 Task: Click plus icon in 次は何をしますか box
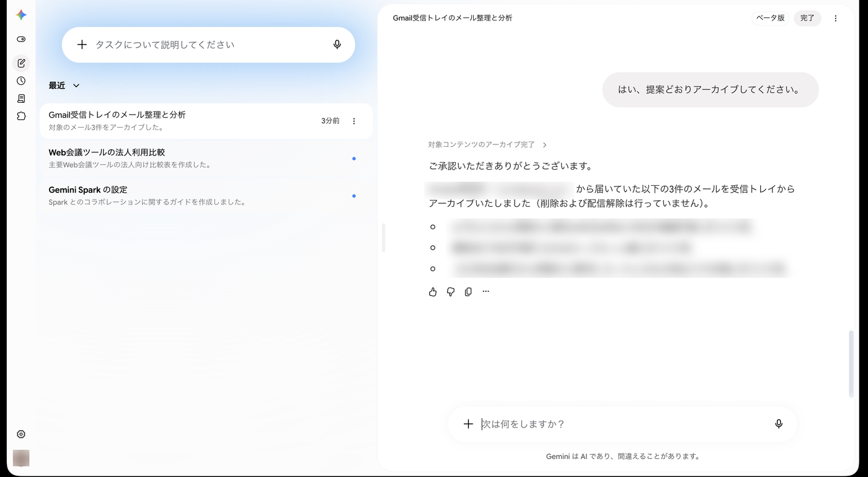(468, 424)
